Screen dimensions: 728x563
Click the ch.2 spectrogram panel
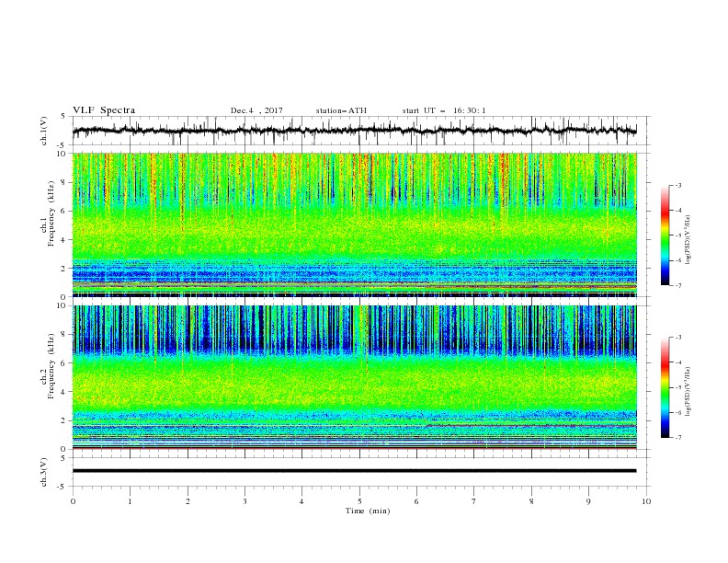354,377
